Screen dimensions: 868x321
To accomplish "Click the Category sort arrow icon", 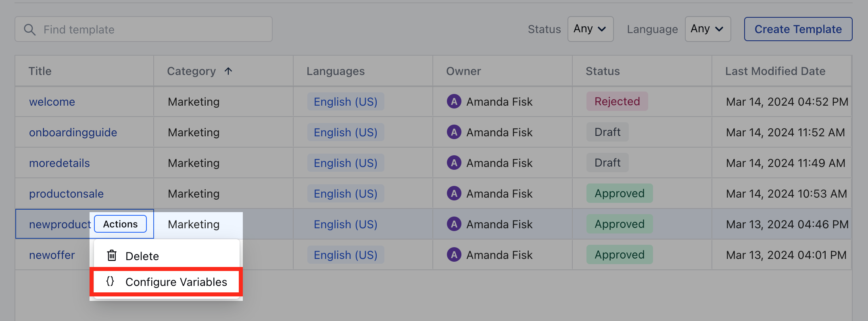I will click(228, 71).
